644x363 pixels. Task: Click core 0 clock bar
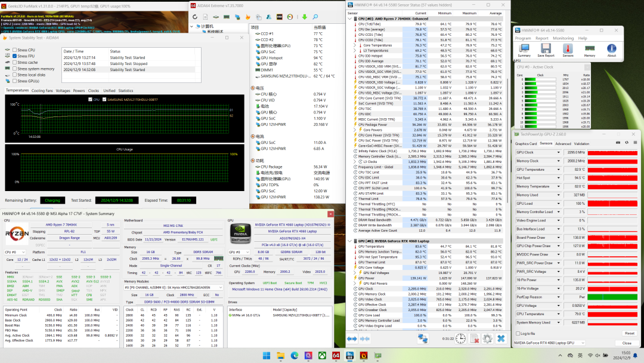click(x=540, y=79)
